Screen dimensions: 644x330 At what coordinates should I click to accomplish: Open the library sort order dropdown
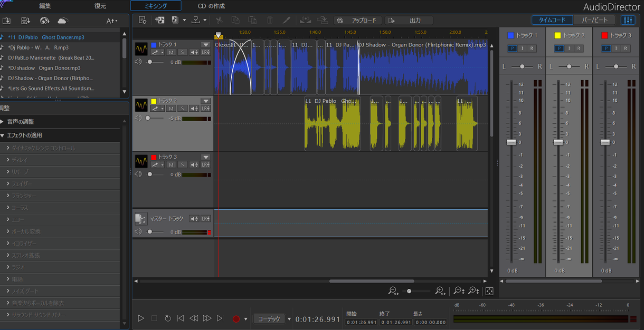112,21
